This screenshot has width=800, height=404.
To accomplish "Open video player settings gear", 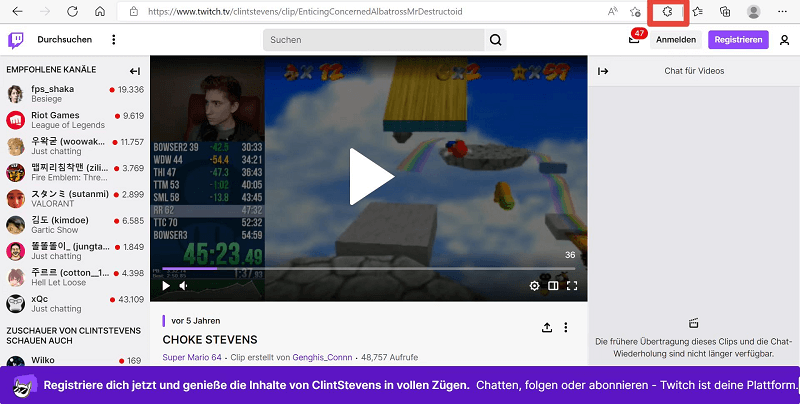I will click(x=534, y=286).
